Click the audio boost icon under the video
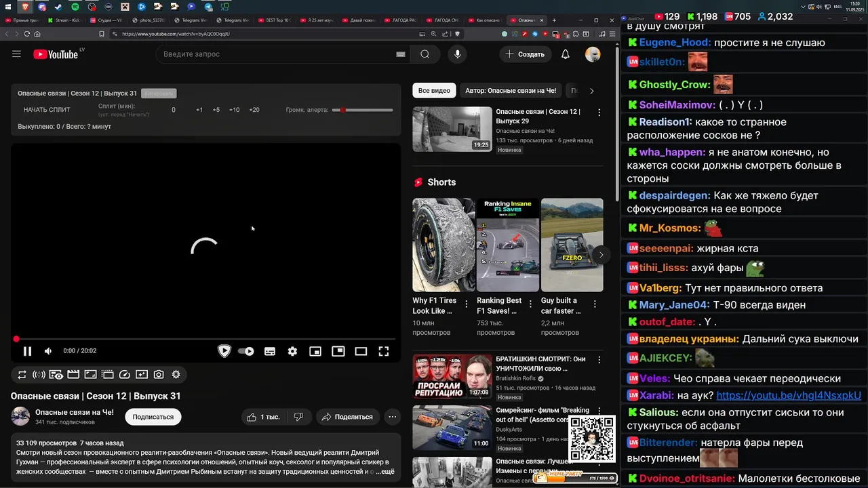This screenshot has height=488, width=868. (x=39, y=374)
